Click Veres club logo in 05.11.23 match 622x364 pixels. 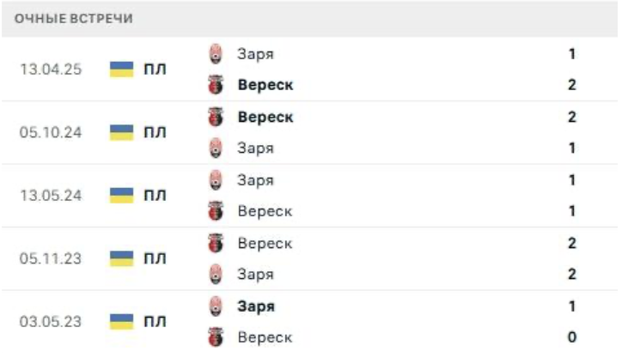pyautogui.click(x=215, y=243)
